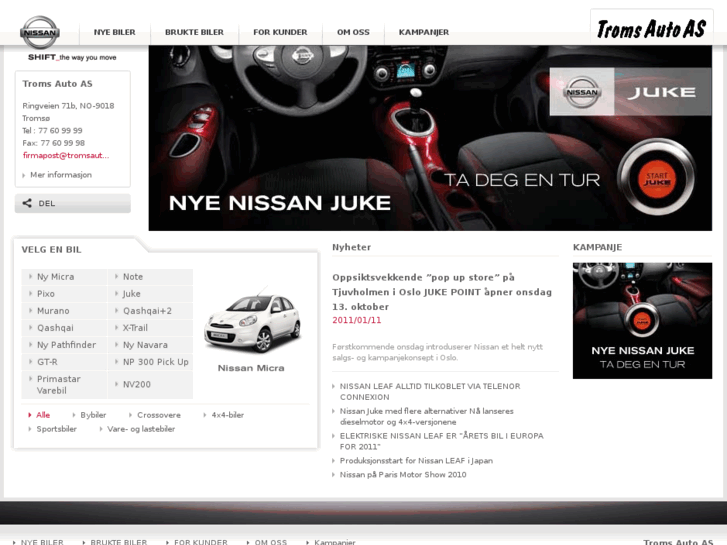Image resolution: width=727 pixels, height=545 pixels.
Task: Open Nissan Leaf Telenor Connexion news
Action: [x=430, y=392]
